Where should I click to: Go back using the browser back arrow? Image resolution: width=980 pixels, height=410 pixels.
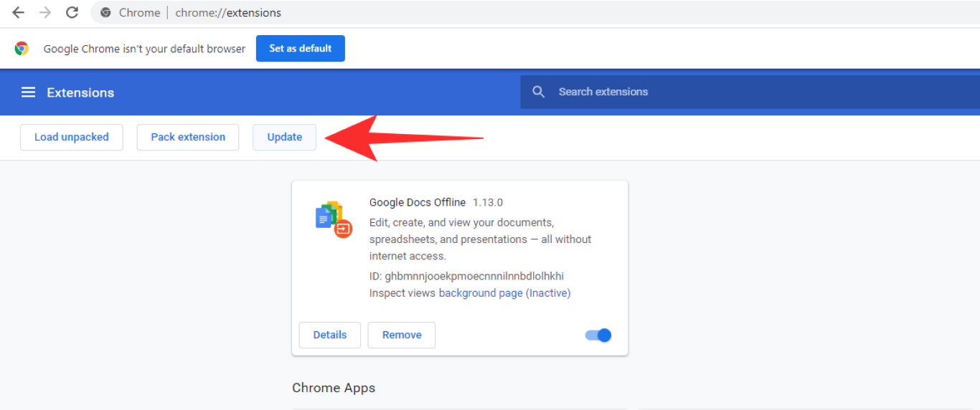19,13
